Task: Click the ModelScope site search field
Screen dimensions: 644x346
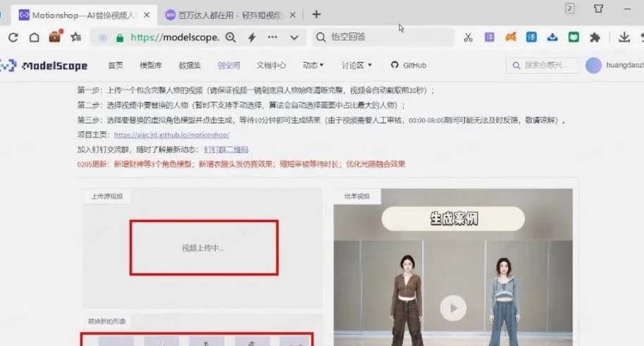Action: 543,66
